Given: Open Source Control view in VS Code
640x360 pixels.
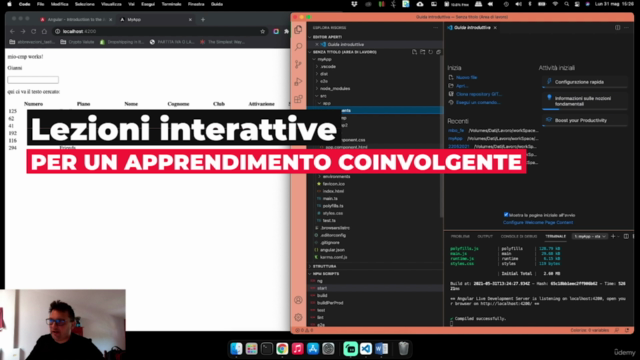Looking at the screenshot, I should pyautogui.click(x=298, y=64).
